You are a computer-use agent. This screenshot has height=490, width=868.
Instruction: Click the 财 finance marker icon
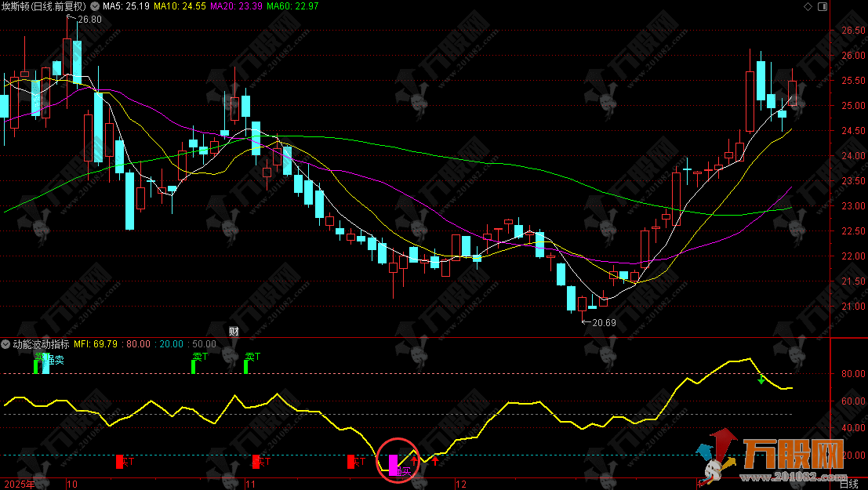(233, 331)
